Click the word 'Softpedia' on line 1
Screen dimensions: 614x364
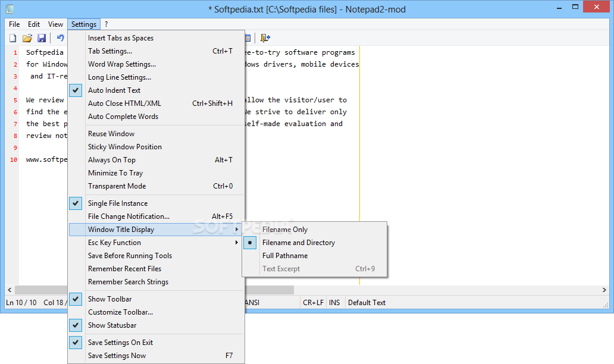click(45, 52)
